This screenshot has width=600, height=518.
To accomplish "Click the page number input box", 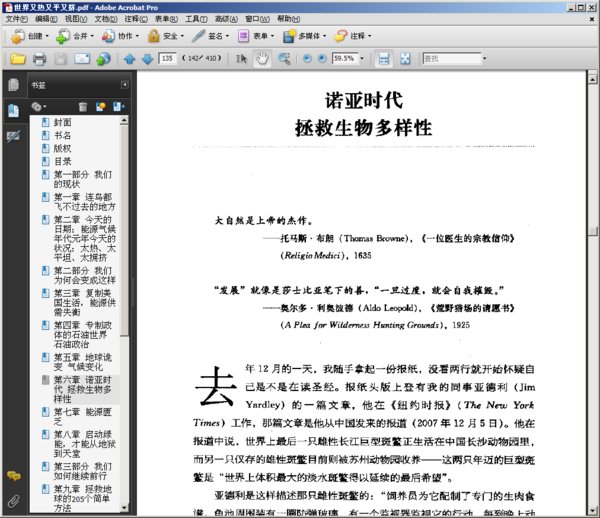I will (166, 59).
